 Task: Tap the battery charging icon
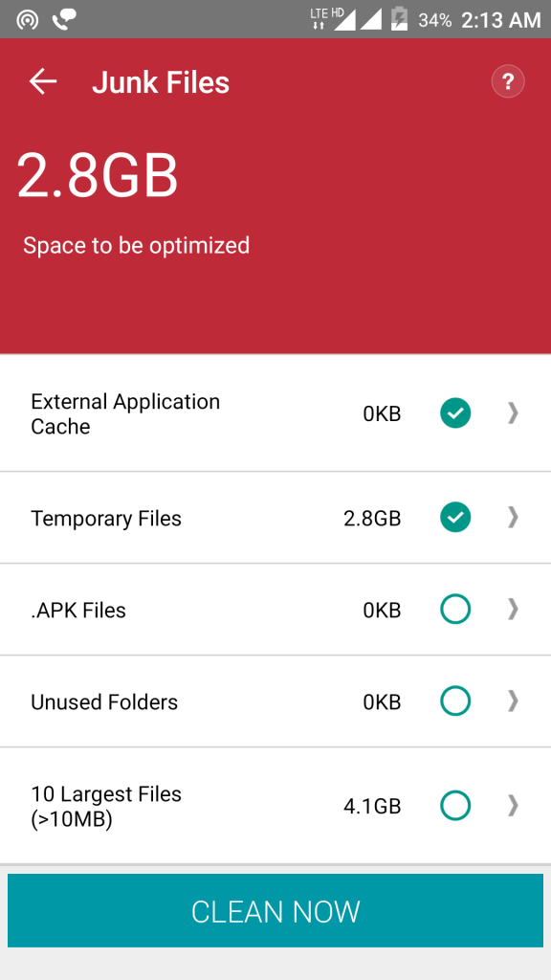[399, 19]
